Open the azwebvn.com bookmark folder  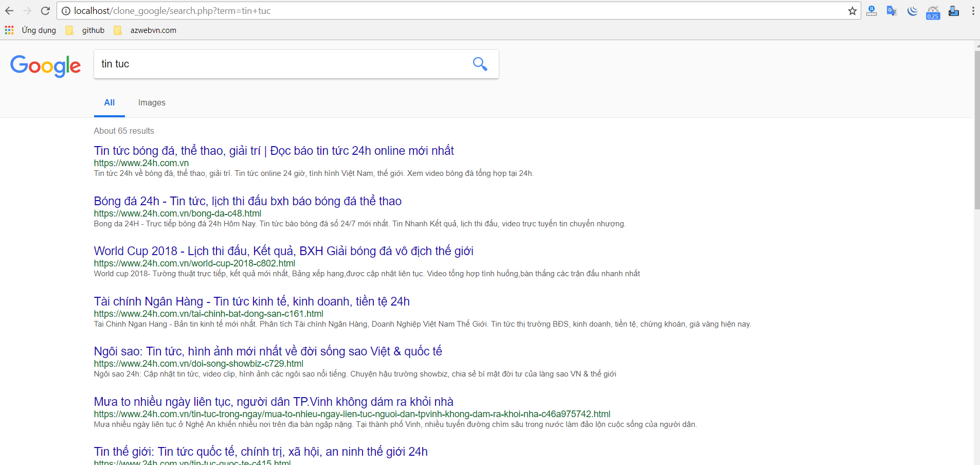pyautogui.click(x=145, y=30)
